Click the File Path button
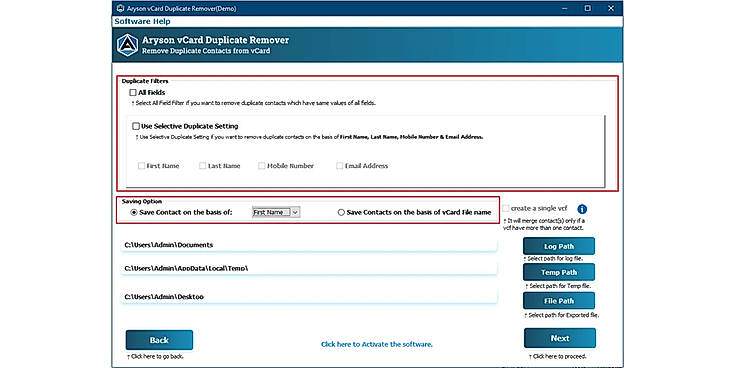 tap(559, 301)
